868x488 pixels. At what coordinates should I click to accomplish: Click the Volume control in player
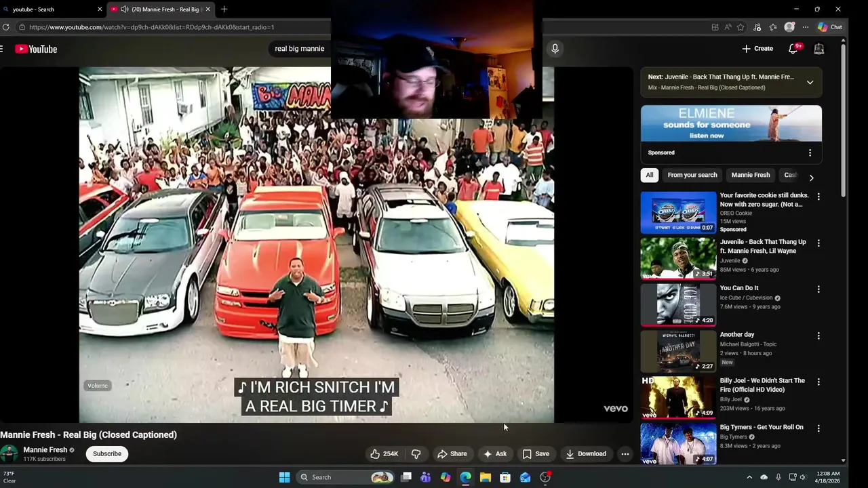tap(98, 386)
